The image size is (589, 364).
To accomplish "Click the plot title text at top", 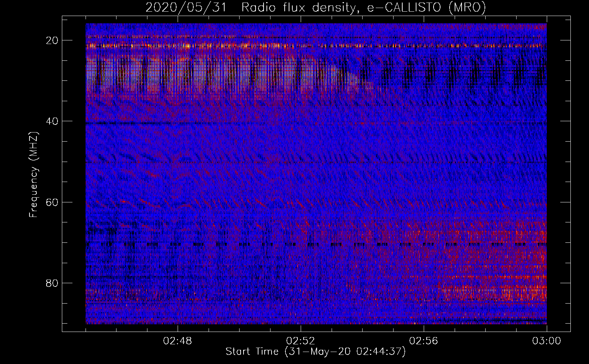I will 316,7.
